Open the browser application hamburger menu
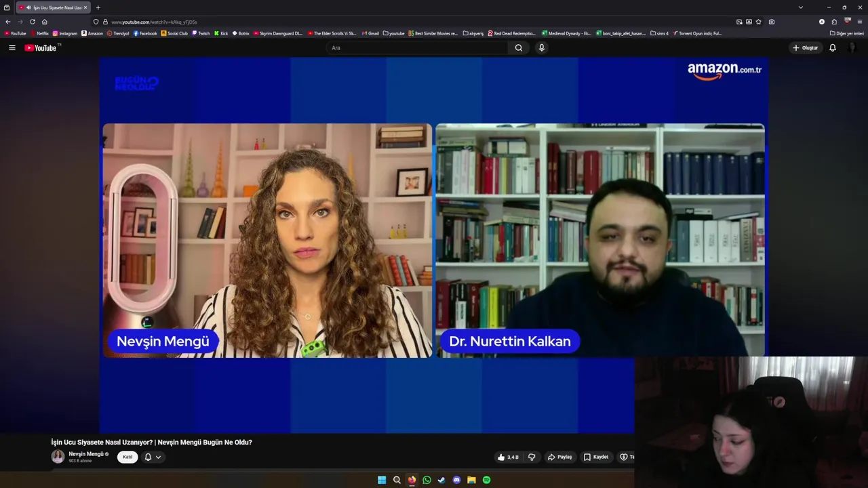 [x=860, y=22]
